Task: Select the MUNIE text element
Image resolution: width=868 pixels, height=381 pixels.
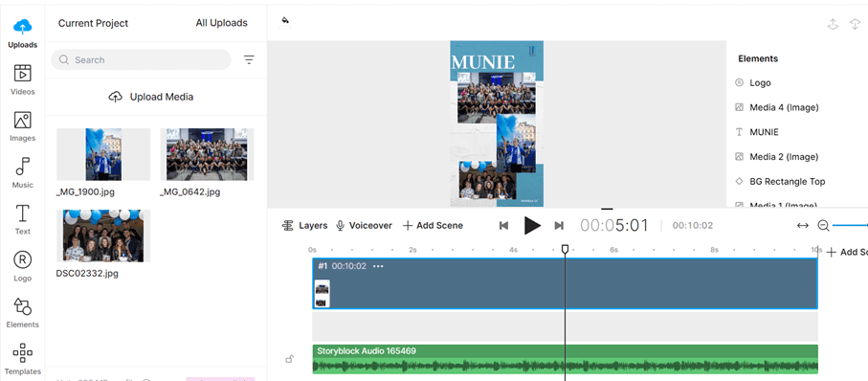Action: click(x=764, y=132)
